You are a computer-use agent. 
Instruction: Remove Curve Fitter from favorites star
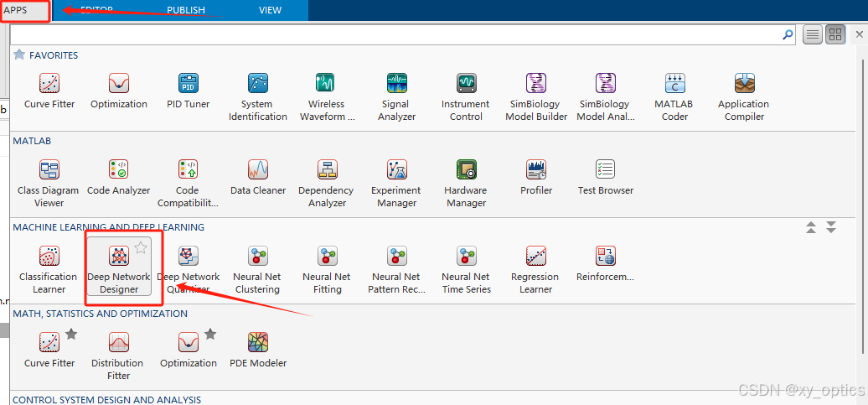point(71,334)
